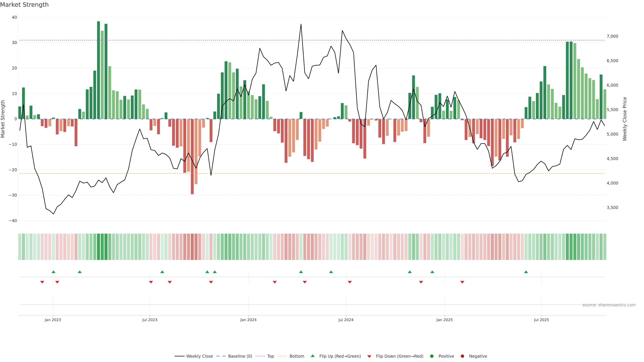Viewport: 644px width, 362px height.
Task: Click the Market Strength chart title
Action: tap(24, 5)
